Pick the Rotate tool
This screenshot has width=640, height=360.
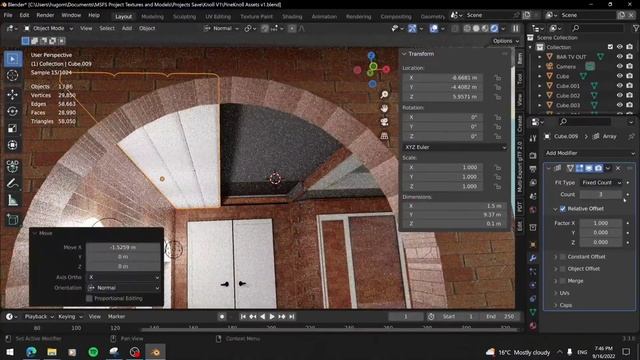click(x=13, y=111)
